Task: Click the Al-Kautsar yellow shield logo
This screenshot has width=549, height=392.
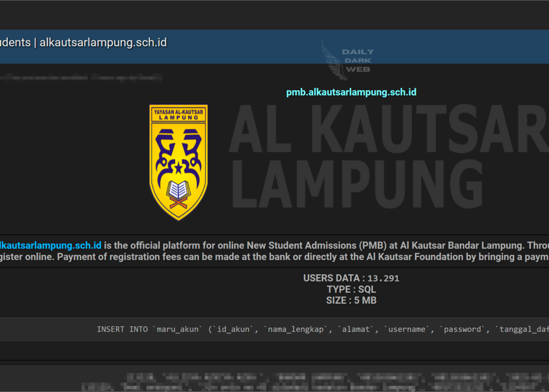Action: tap(178, 162)
